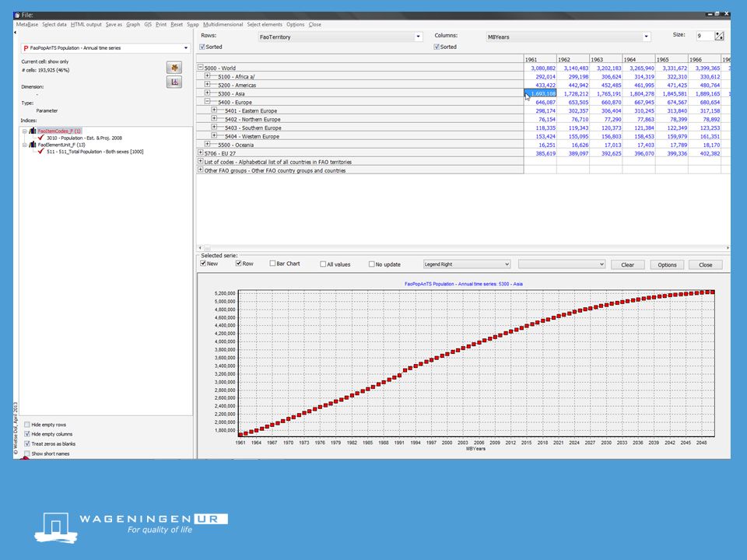
Task: Click the red checkmark beside 3010 - Population
Action: [x=41, y=138]
